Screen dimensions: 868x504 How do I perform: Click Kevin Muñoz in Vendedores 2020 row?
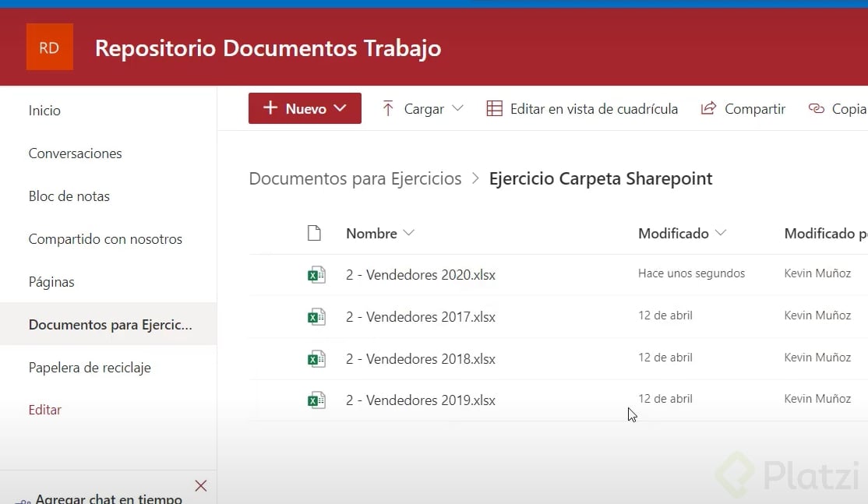(817, 273)
